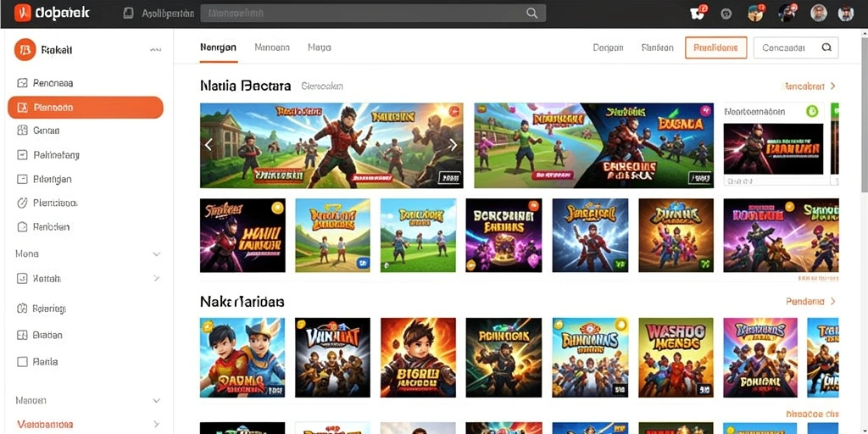
Task: Click the icon beside Bdangan
Action: pos(22,179)
